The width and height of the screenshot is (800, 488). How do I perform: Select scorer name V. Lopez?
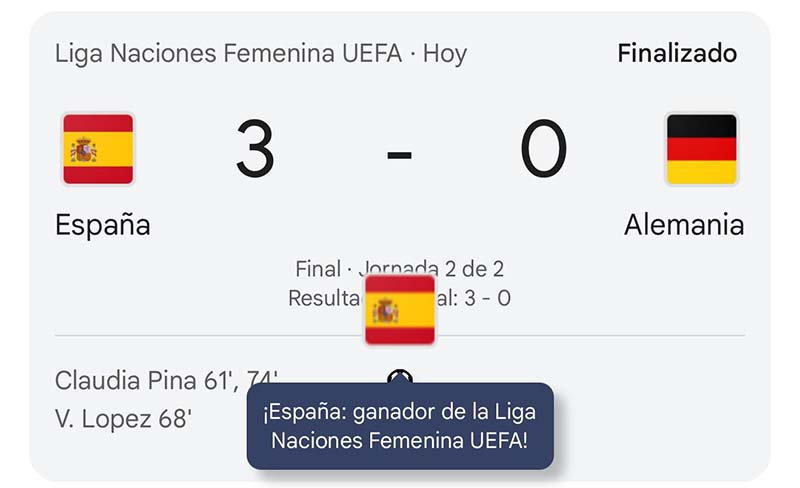point(103,418)
